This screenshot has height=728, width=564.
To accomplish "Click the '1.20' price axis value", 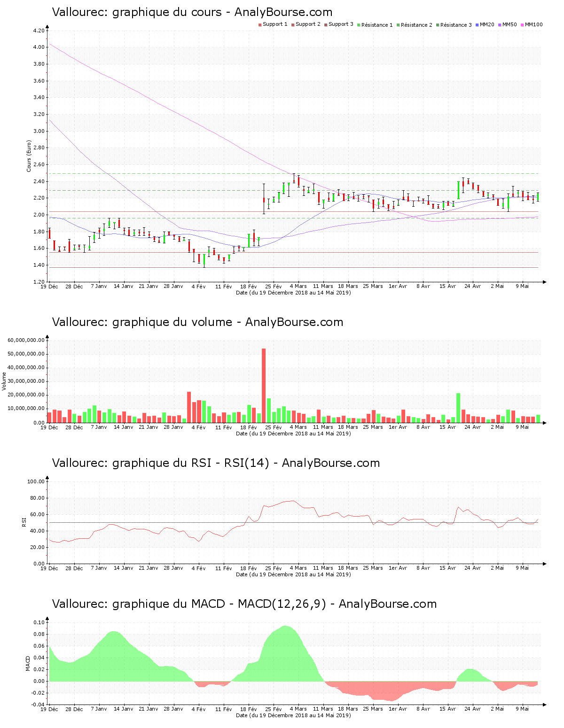I will [39, 282].
